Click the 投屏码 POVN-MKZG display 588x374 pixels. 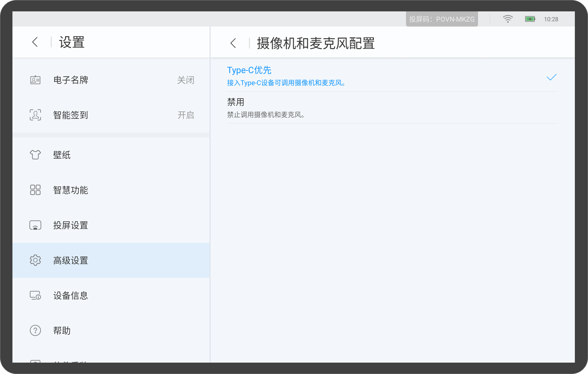(x=442, y=19)
